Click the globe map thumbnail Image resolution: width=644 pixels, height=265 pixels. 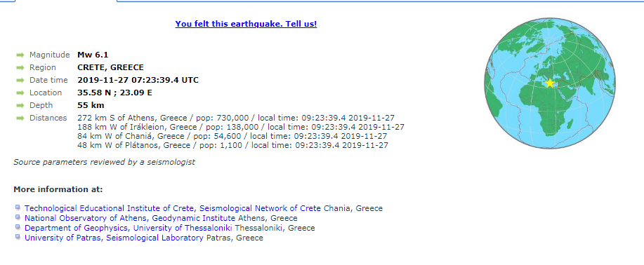pyautogui.click(x=549, y=83)
